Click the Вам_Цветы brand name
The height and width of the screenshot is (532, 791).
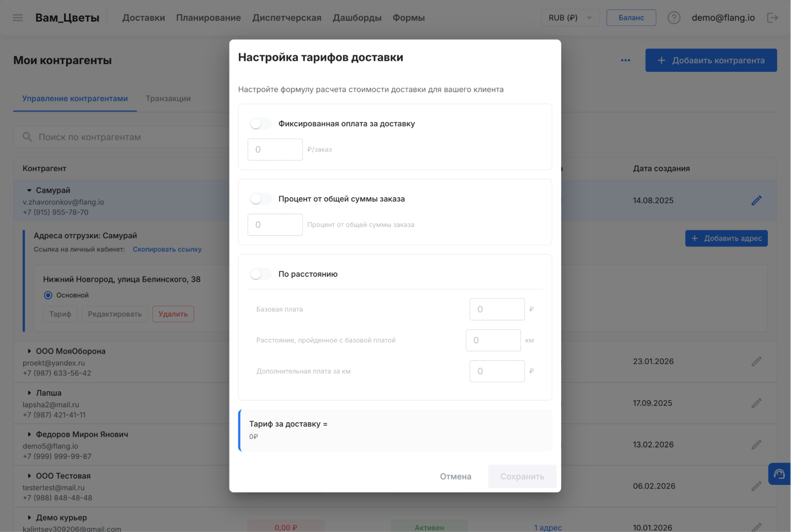pyautogui.click(x=67, y=17)
